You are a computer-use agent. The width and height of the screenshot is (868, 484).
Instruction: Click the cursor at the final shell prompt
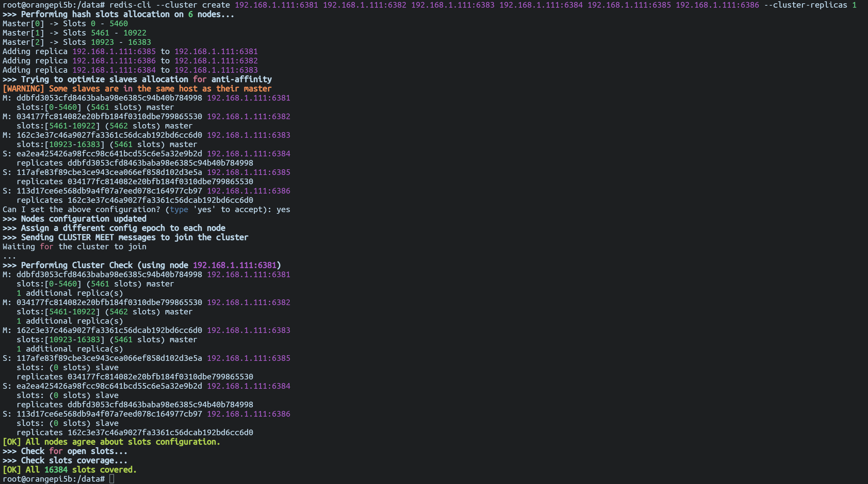pos(112,479)
